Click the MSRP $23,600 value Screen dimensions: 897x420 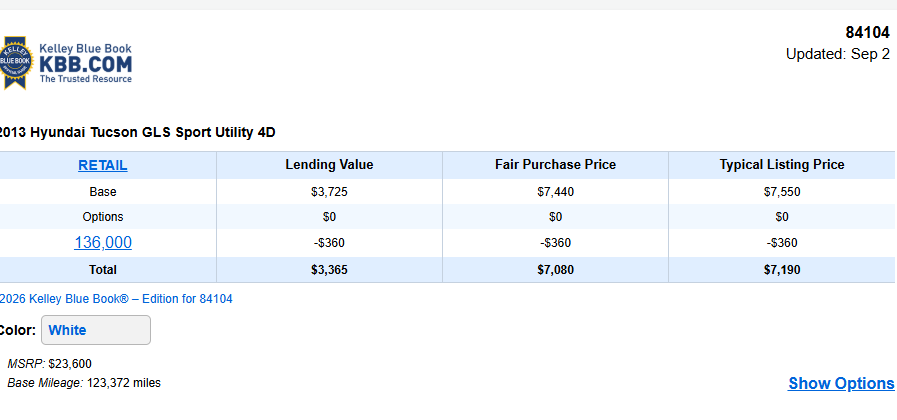70,364
